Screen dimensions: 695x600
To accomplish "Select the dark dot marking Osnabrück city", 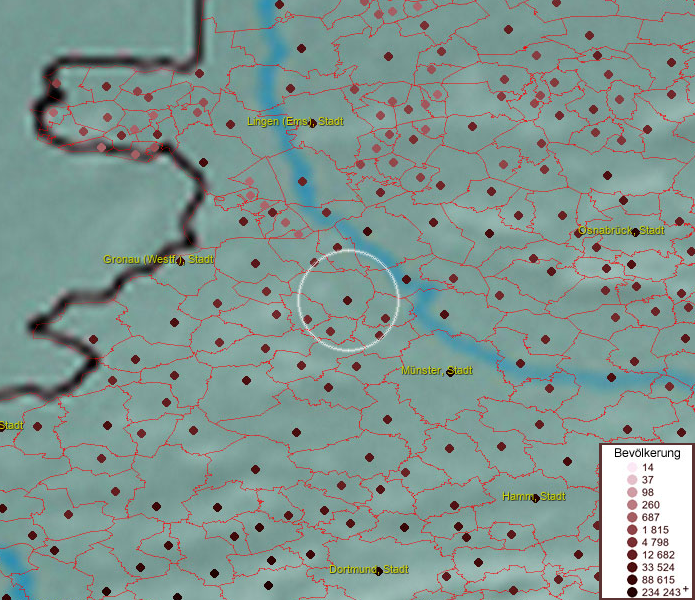I will coord(636,232).
